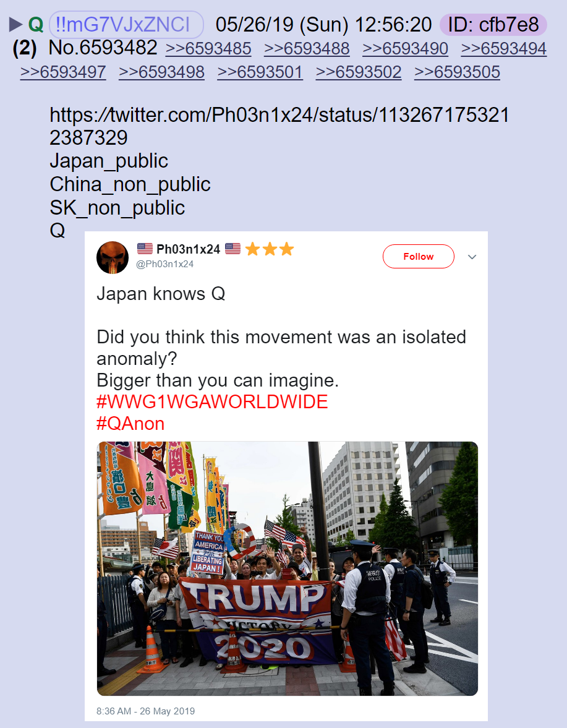The height and width of the screenshot is (728, 567).
Task: Click the Follow button on tweet
Action: 418,256
